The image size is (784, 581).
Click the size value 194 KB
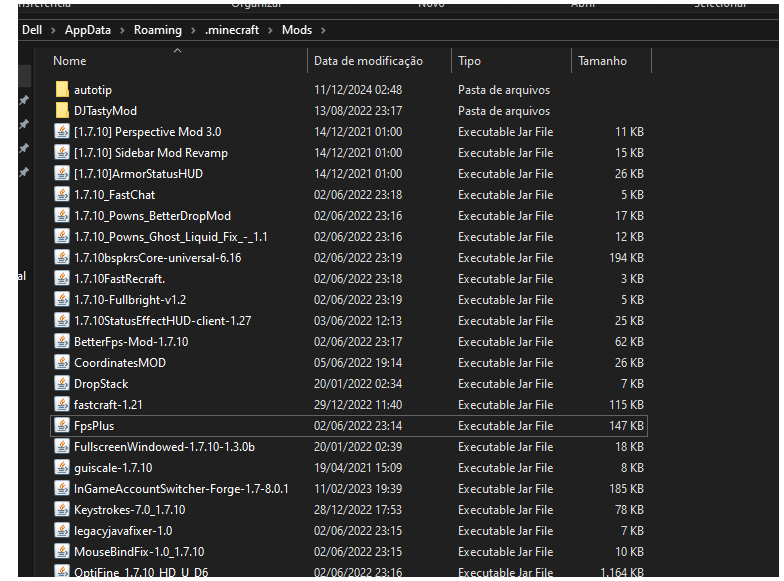pos(626,258)
